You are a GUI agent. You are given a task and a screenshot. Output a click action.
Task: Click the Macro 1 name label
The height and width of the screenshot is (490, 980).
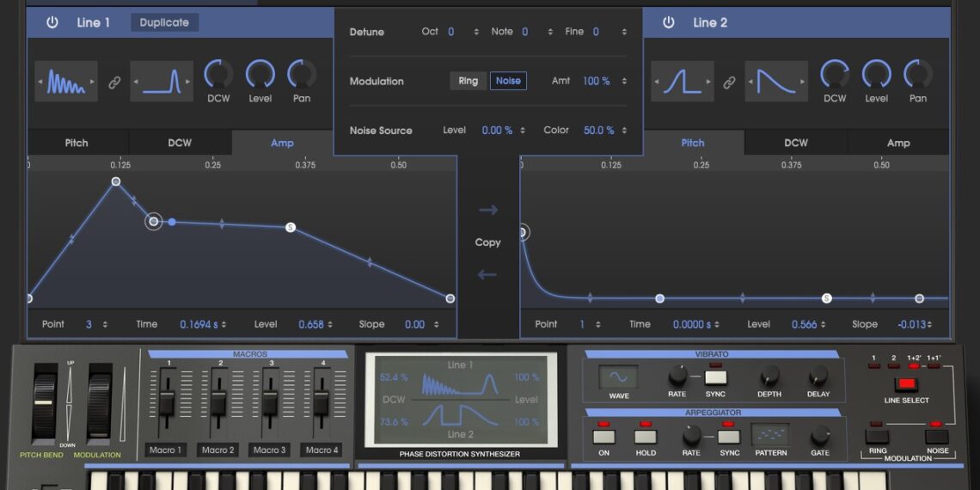pyautogui.click(x=166, y=450)
